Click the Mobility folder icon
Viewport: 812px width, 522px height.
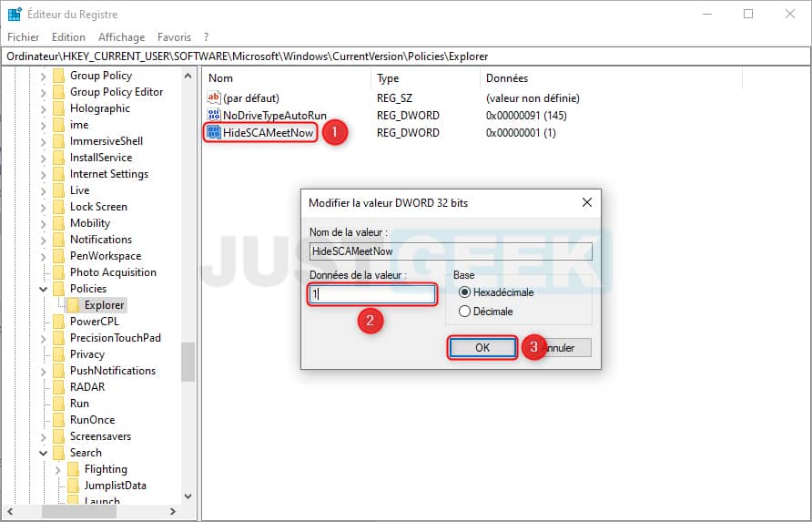click(59, 223)
